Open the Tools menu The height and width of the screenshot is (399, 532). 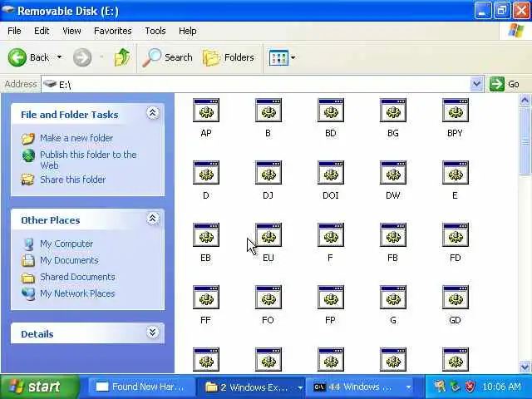(x=155, y=31)
